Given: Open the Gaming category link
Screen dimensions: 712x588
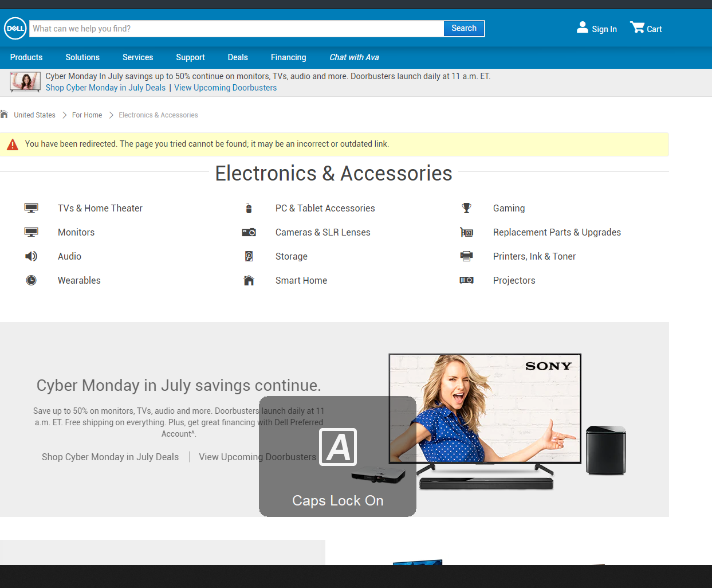Looking at the screenshot, I should tap(509, 208).
